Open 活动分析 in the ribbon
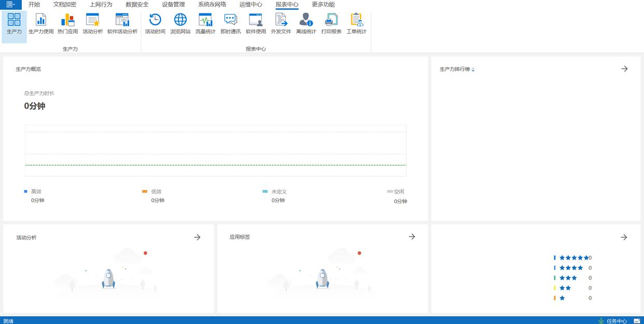The height and width of the screenshot is (324, 644). tap(93, 24)
